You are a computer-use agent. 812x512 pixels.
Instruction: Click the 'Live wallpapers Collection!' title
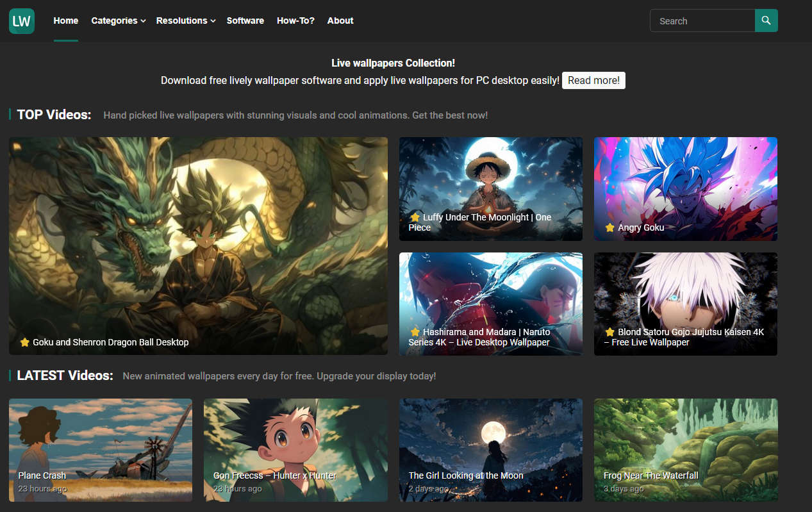[393, 63]
